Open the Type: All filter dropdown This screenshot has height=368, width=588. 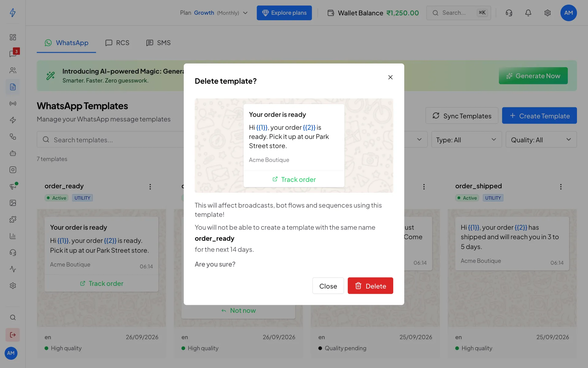(466, 140)
